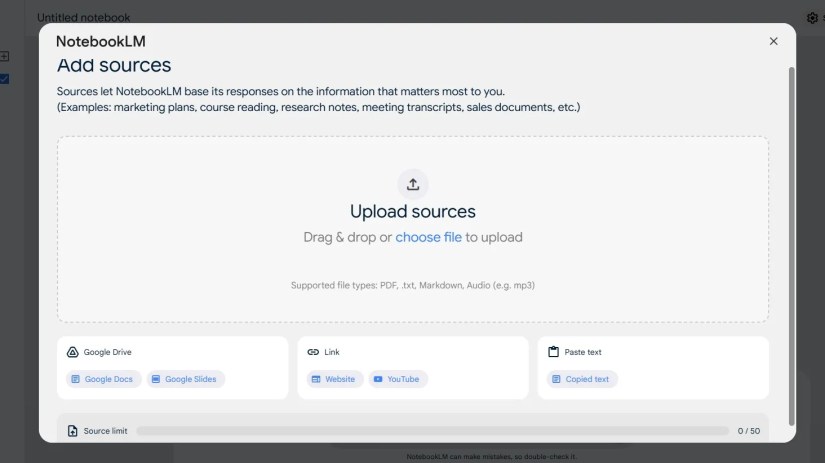
Task: Click the add source plus icon in sidebar
Action: [4, 56]
